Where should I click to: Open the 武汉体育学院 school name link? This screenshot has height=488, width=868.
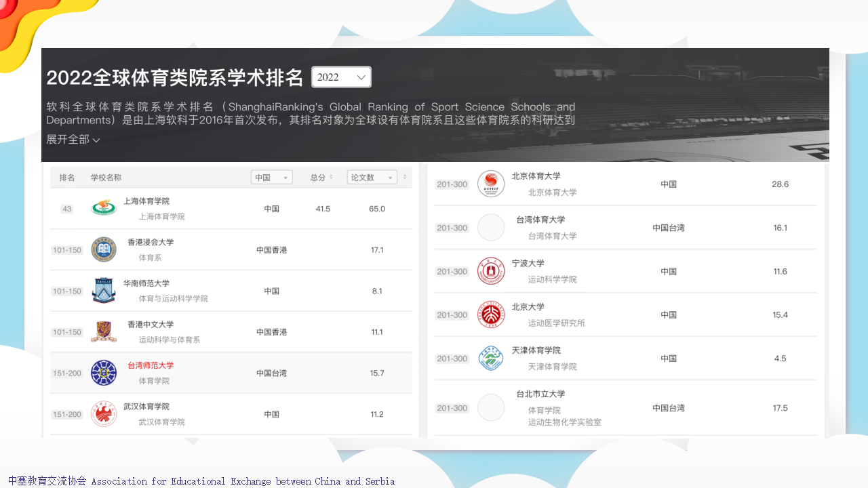pyautogui.click(x=146, y=407)
